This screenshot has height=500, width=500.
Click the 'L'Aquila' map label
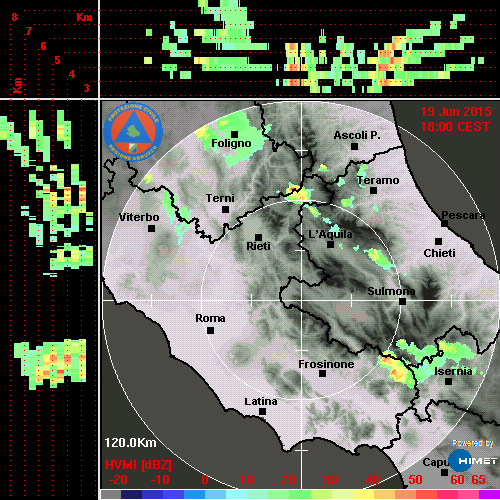(x=330, y=234)
